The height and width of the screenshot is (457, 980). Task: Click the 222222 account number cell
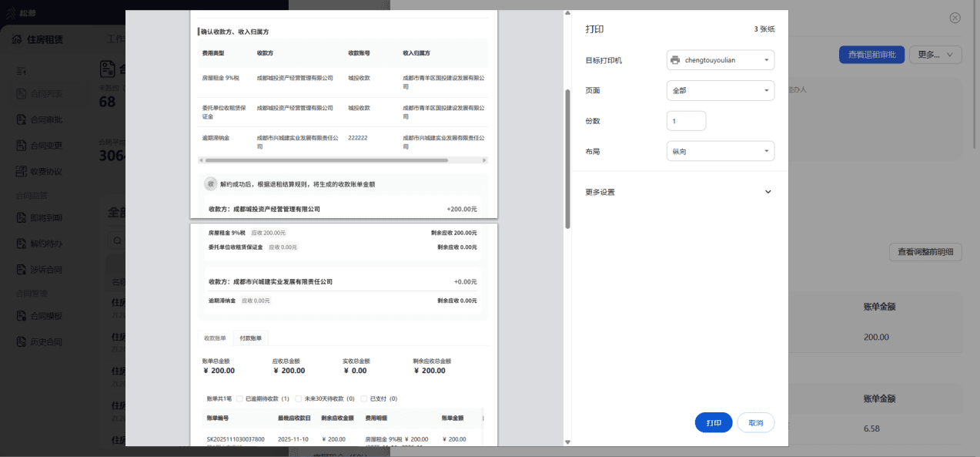357,137
